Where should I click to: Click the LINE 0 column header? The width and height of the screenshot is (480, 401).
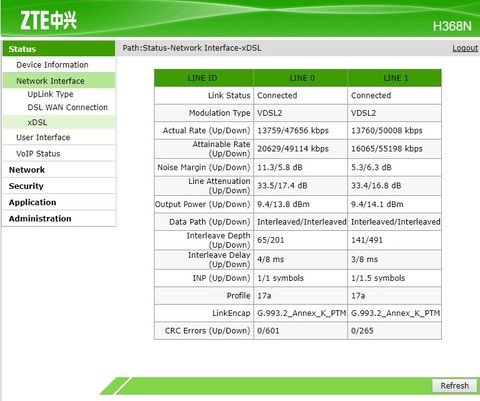(x=302, y=78)
